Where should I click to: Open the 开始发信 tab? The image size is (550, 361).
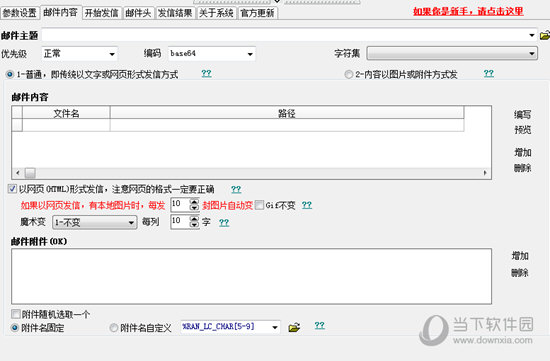102,13
